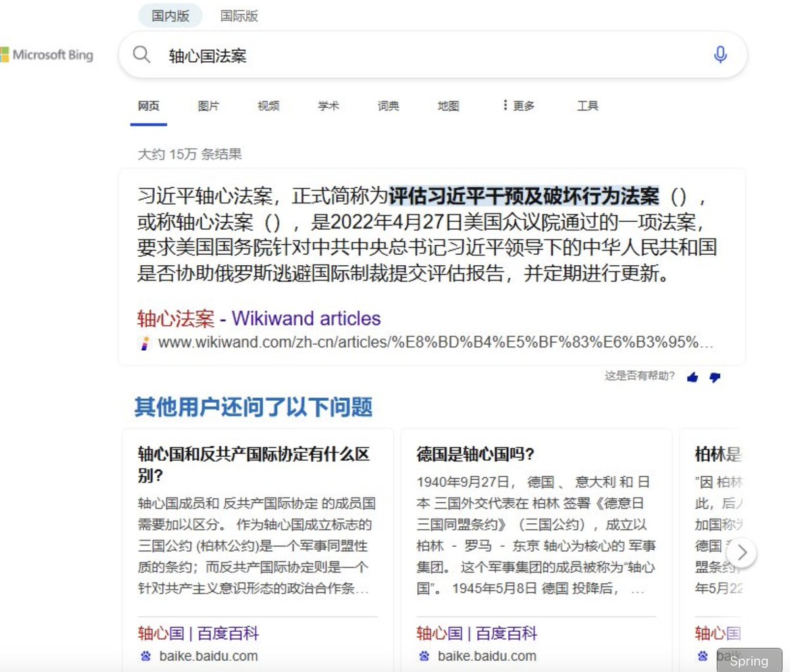Click the 大约 15万 条结果 count text
The height and width of the screenshot is (672, 790).
coord(190,154)
